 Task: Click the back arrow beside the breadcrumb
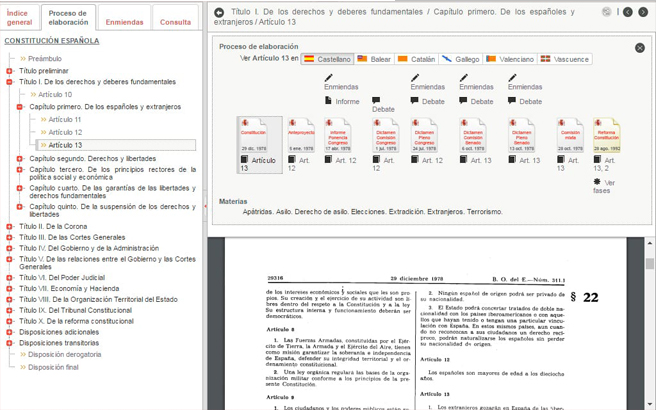(x=219, y=13)
